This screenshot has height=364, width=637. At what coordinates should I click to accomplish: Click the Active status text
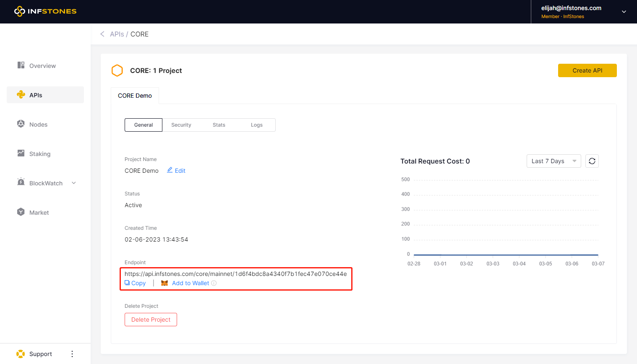[133, 205]
